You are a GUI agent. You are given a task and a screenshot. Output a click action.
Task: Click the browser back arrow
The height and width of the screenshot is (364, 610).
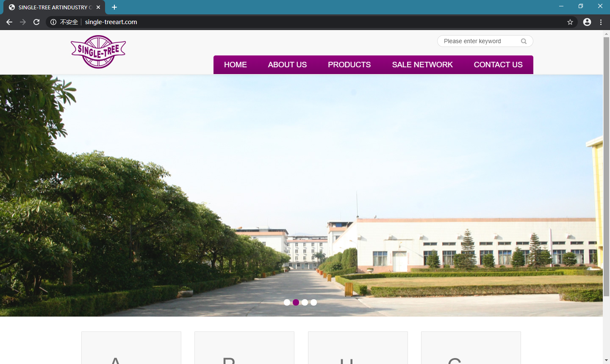coord(9,22)
